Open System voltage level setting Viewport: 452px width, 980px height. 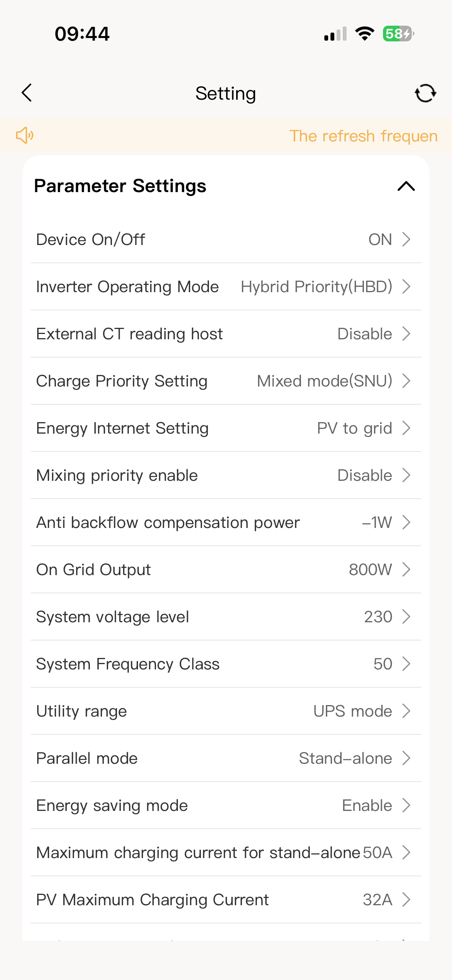[x=225, y=617]
